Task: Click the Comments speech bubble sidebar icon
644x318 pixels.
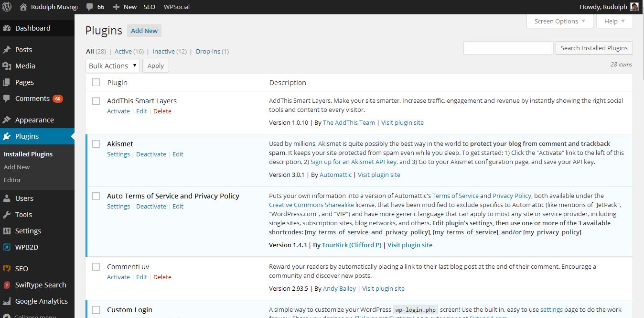Action: (x=7, y=99)
